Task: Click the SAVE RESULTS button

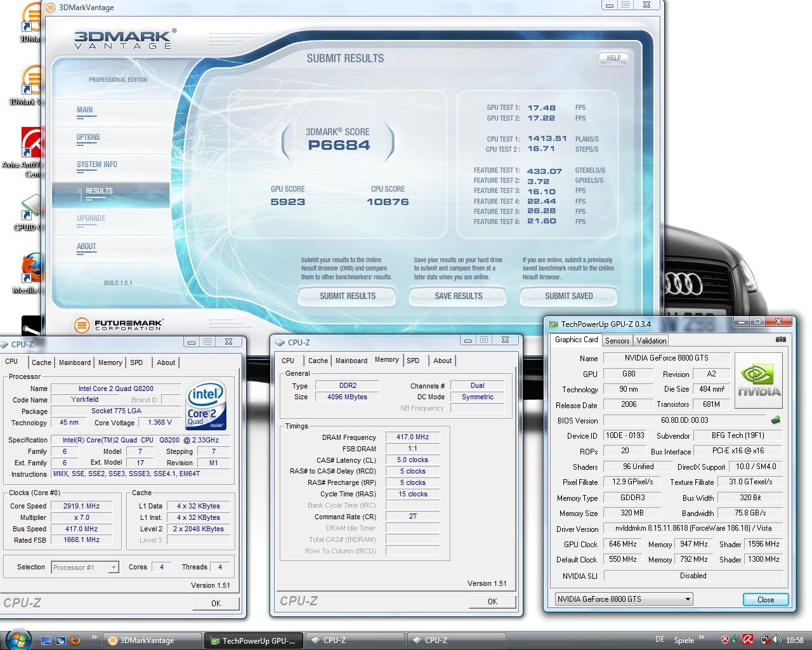Action: pyautogui.click(x=459, y=296)
